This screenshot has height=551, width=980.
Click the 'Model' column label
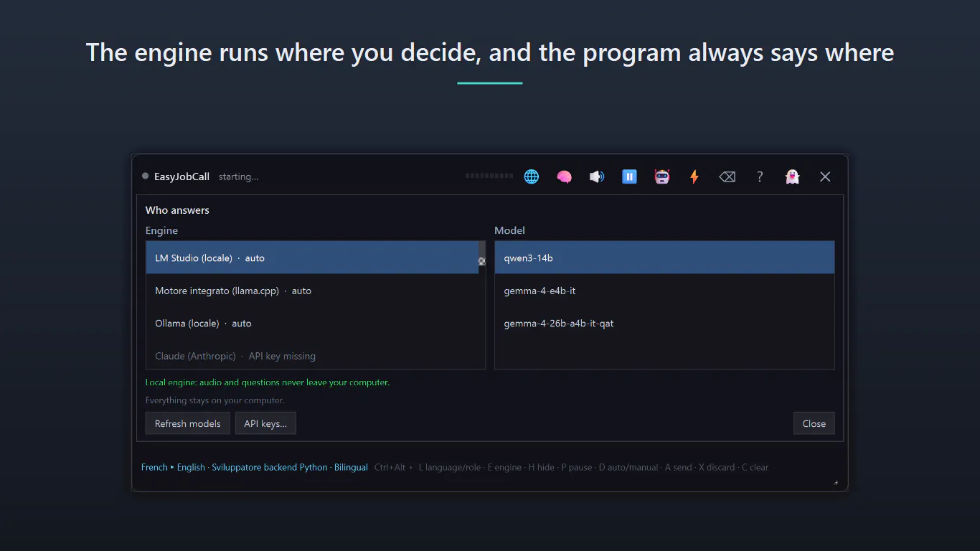tap(509, 230)
